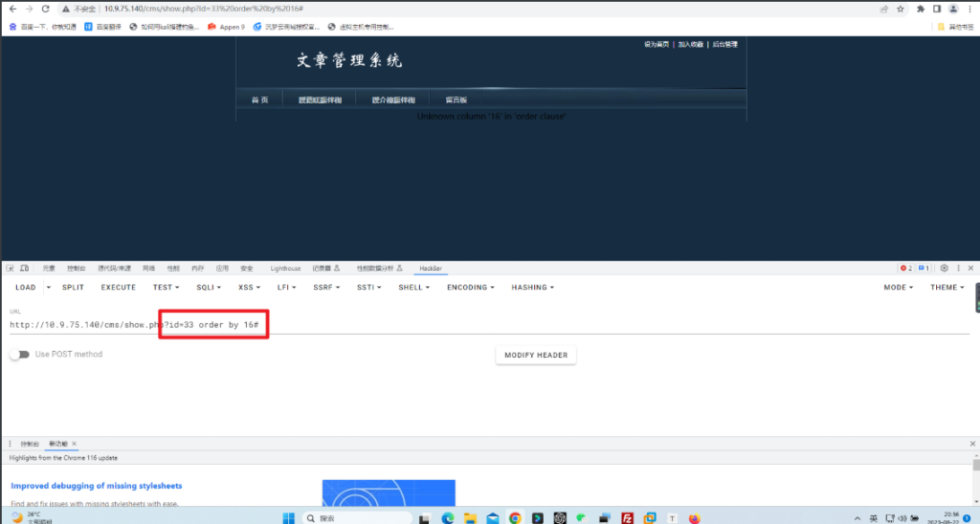Switch to the Lighthouse DevTools tab
This screenshot has height=524, width=980.
285,269
